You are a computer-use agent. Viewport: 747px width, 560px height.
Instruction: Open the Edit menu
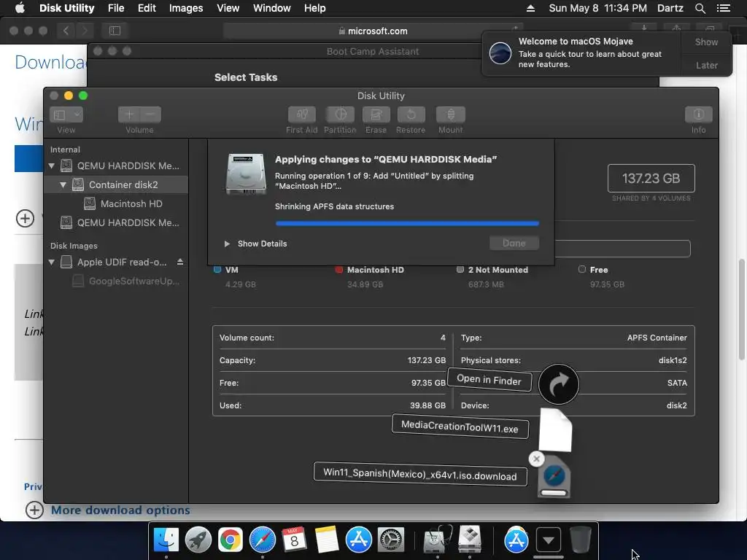coord(146,8)
